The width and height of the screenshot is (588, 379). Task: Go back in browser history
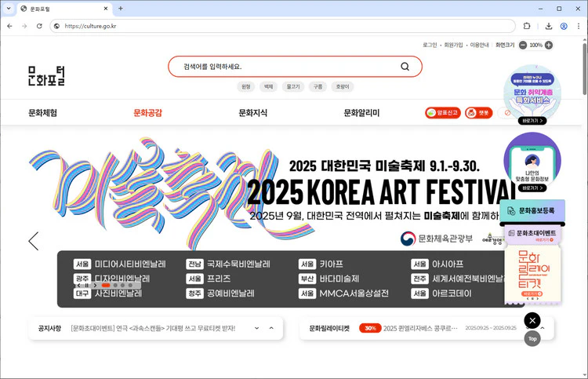click(x=9, y=26)
